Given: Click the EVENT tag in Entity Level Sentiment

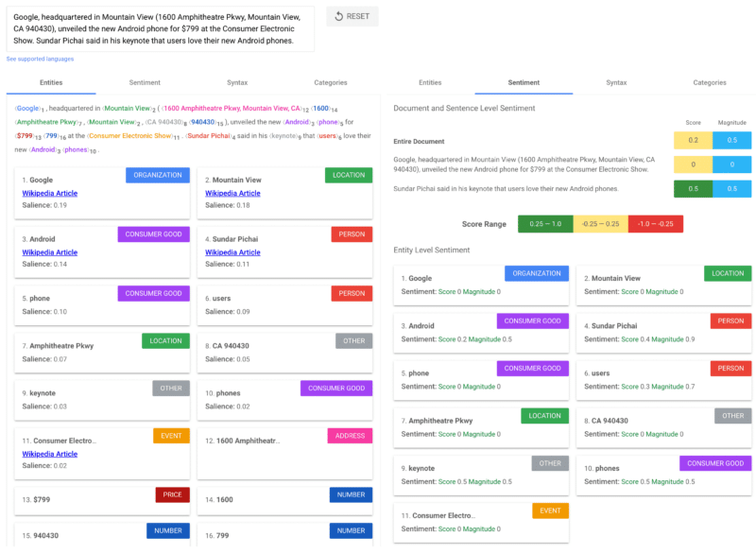Looking at the screenshot, I should pyautogui.click(x=551, y=511).
